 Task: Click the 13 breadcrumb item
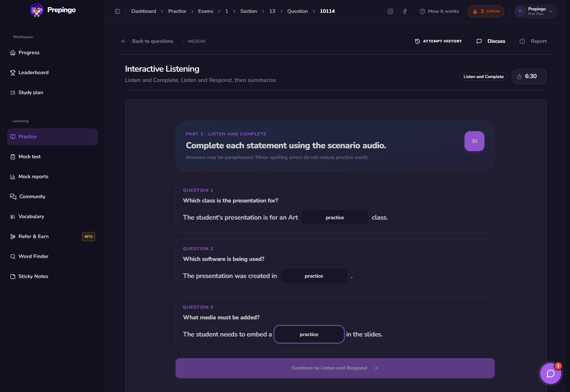(272, 11)
